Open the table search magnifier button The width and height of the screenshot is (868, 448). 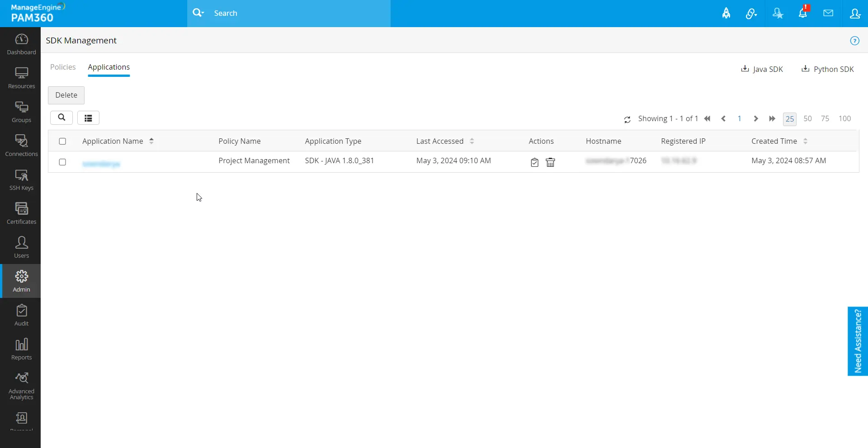tap(61, 118)
